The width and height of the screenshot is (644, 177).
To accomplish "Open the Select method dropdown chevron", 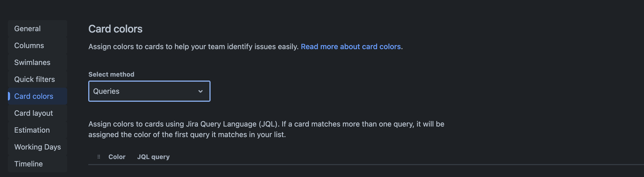I will [201, 91].
